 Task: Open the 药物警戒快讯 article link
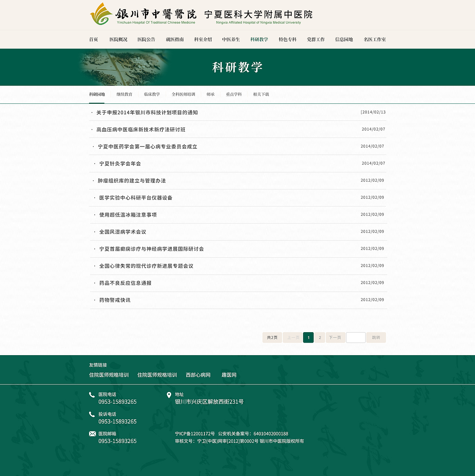coord(113,300)
